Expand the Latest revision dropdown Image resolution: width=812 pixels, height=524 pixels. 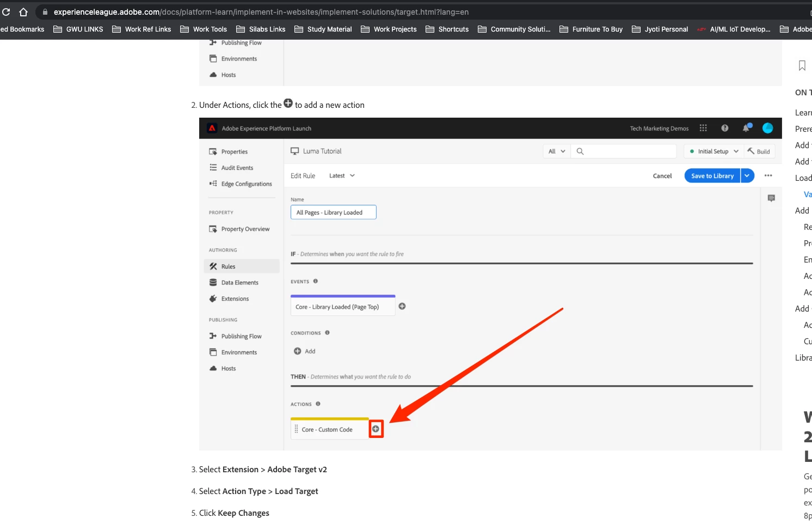tap(342, 175)
